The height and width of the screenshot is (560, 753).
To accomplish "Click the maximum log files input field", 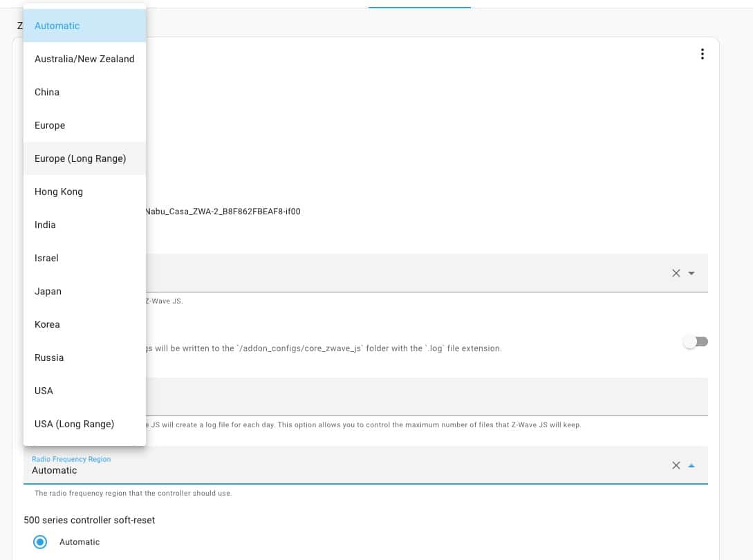I will [x=427, y=396].
